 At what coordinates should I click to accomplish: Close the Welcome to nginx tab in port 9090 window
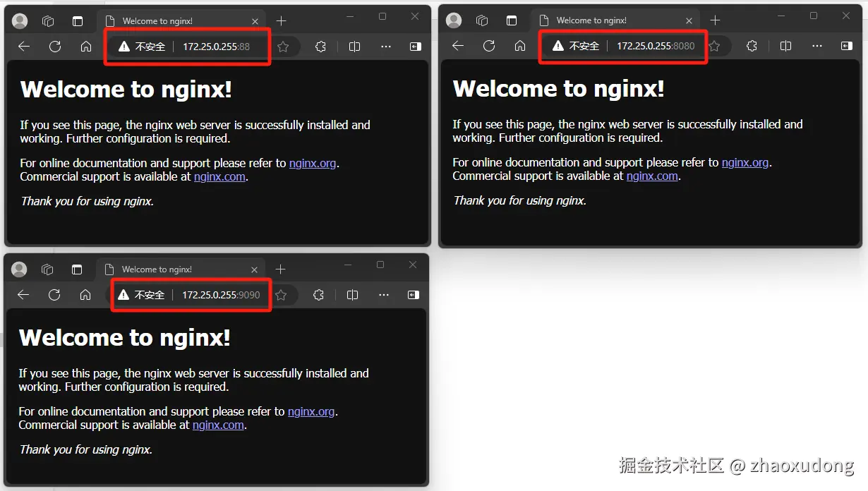pyautogui.click(x=255, y=269)
